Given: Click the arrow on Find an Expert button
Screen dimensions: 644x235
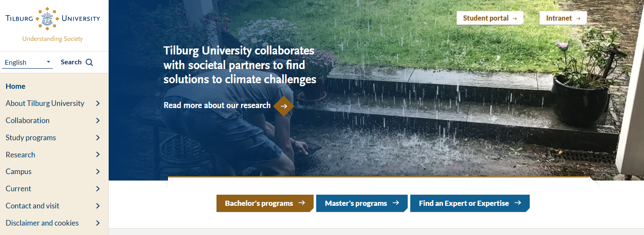Looking at the screenshot, I should coord(518,203).
